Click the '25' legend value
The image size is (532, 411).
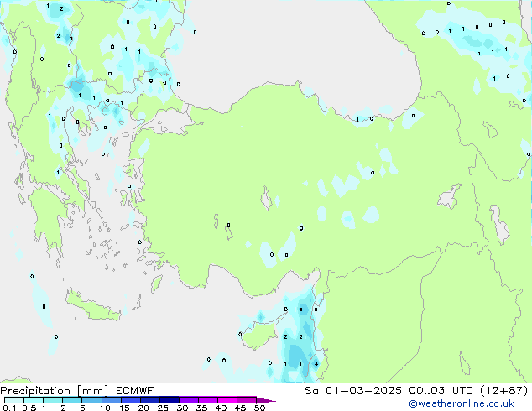coord(163,408)
